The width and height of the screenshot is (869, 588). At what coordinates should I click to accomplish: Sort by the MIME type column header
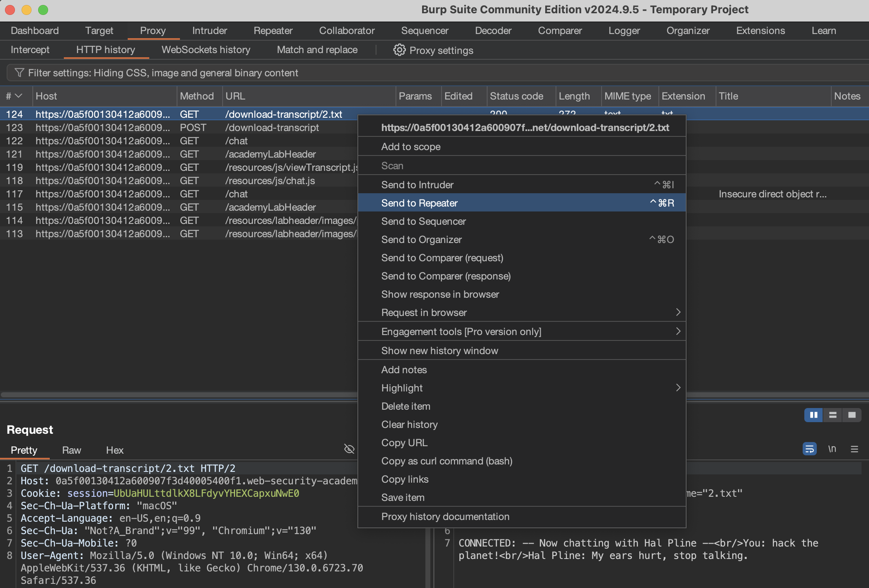pyautogui.click(x=629, y=96)
